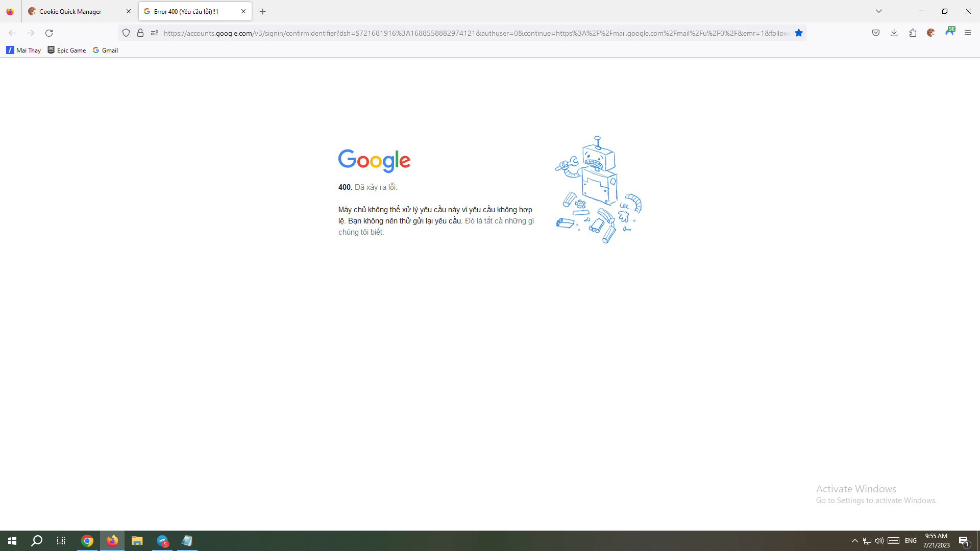
Task: Click the Google logo
Action: click(x=374, y=161)
